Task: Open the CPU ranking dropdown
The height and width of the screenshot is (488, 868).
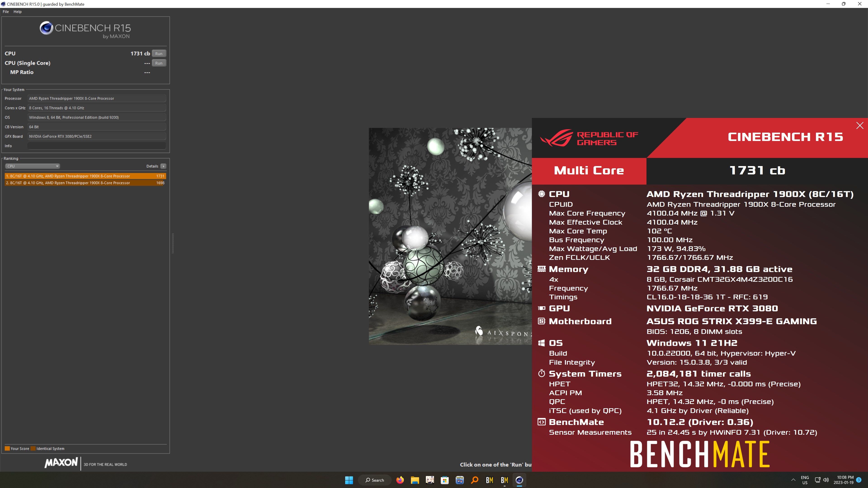Action: [x=32, y=166]
